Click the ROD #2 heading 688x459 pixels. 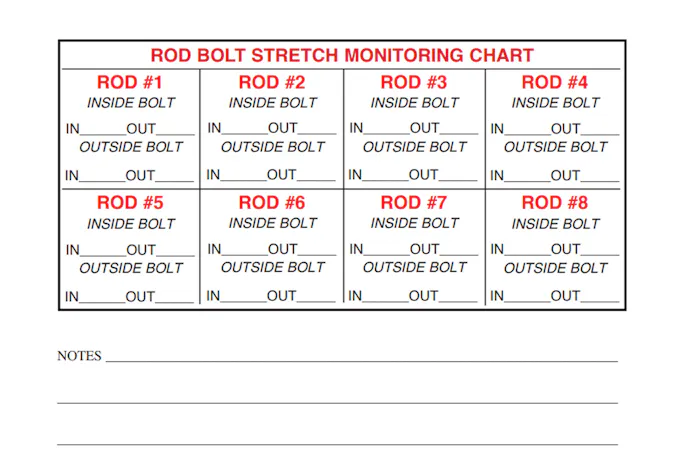pos(272,82)
